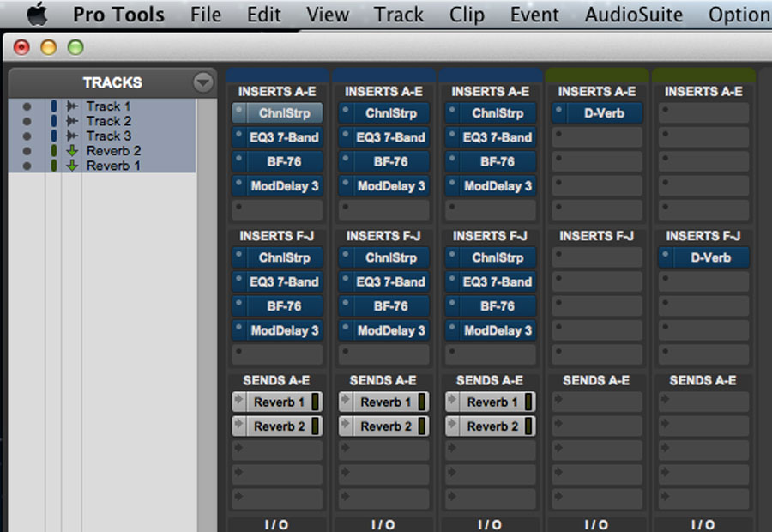The width and height of the screenshot is (772, 532).
Task: Click I/O header on fourth channel
Action: coord(596,525)
